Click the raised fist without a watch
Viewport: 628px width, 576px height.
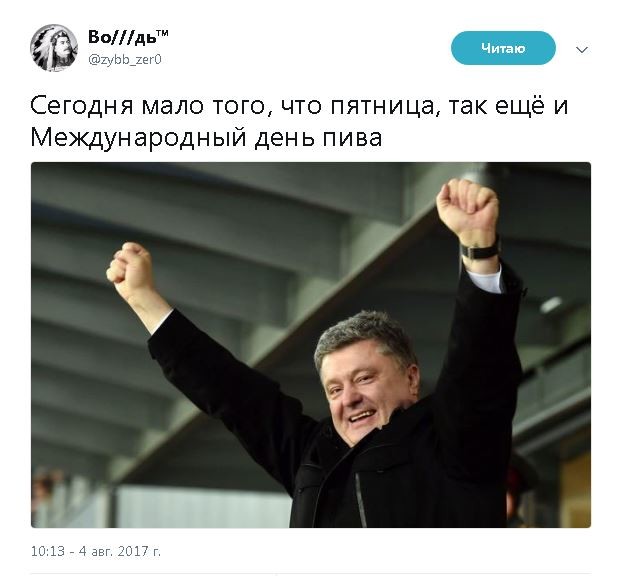[x=130, y=268]
